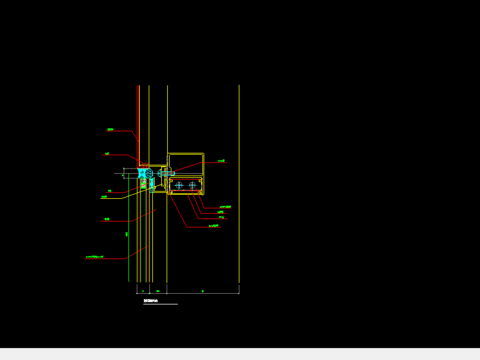
Task: Click the light gray status bar at the bottom
Action: [x=240, y=354]
